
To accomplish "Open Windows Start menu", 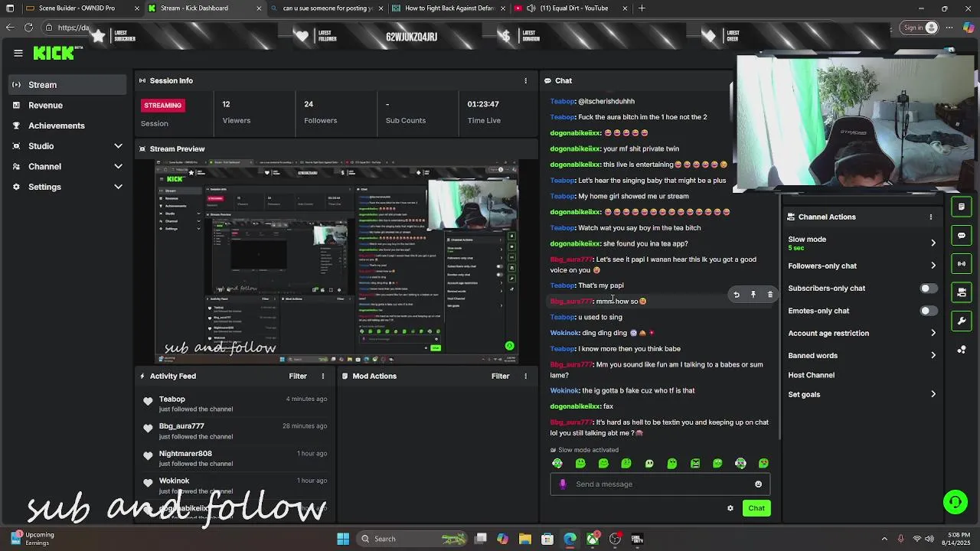I will (343, 539).
